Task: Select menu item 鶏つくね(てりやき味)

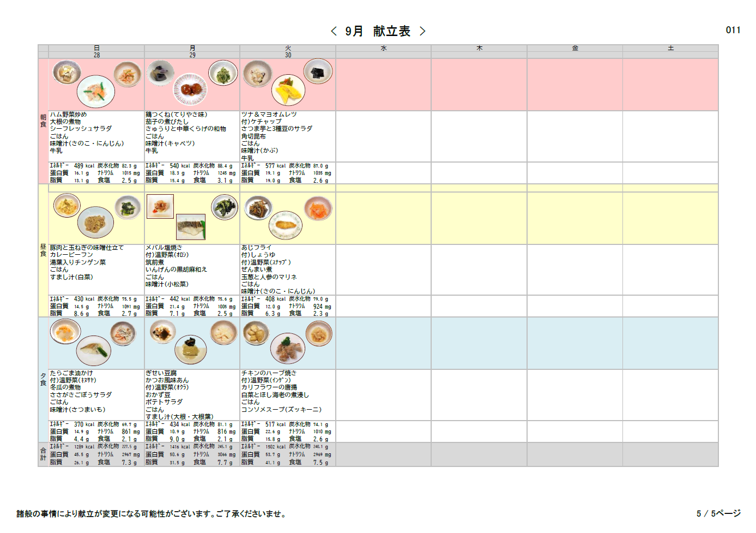Action: pyautogui.click(x=176, y=115)
